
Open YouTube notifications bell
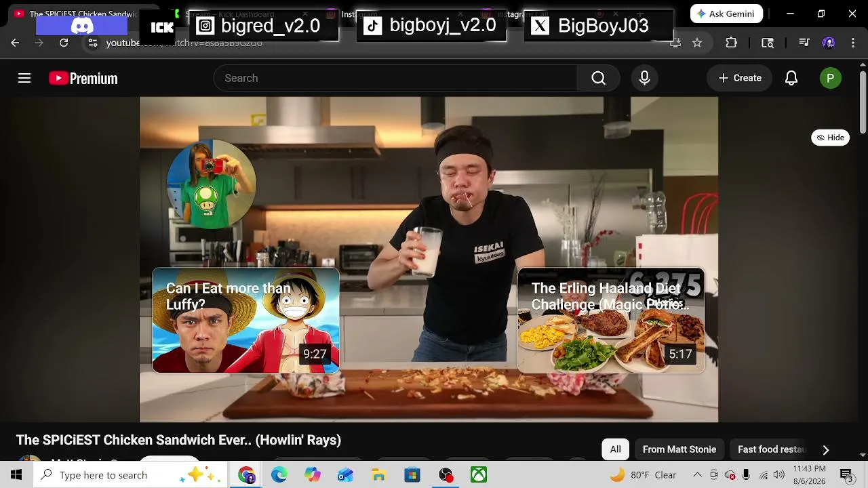click(x=791, y=78)
